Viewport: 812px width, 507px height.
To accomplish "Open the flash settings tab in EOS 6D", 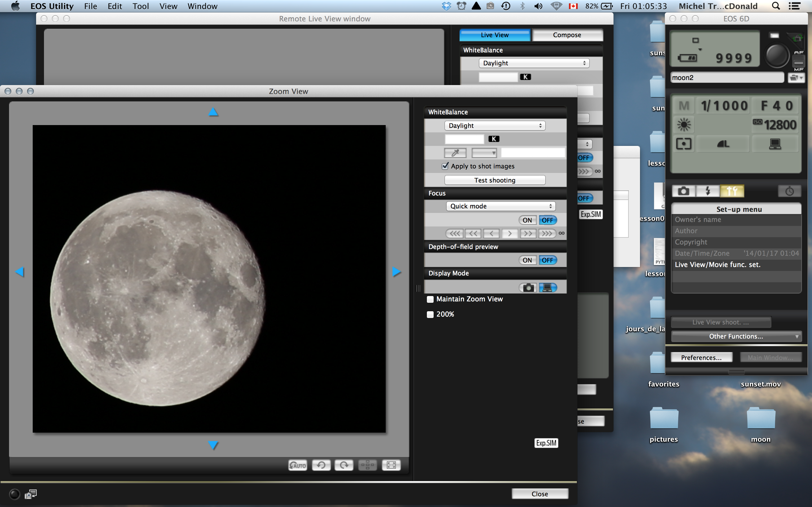I will 708,191.
